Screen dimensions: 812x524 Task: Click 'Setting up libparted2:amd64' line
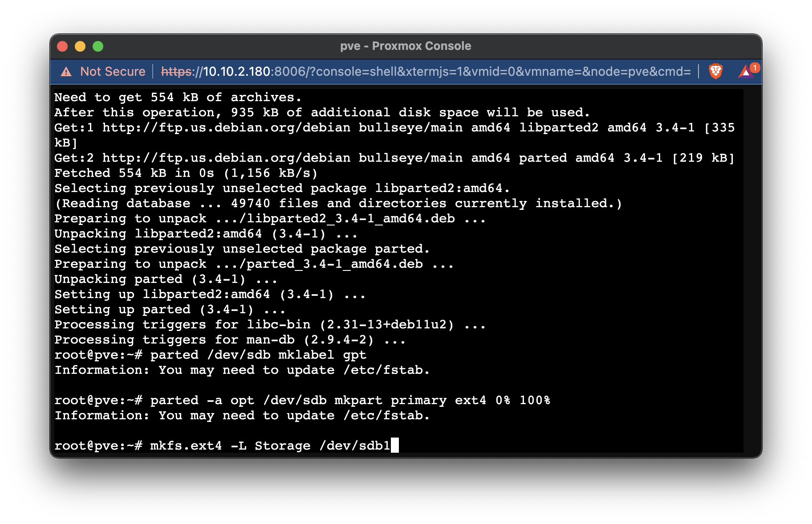click(210, 294)
